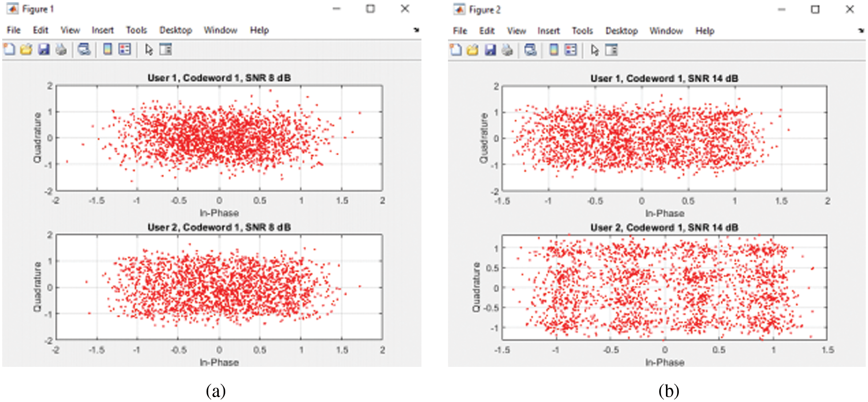This screenshot has height=402, width=868.
Task: Click Help in the Figure 2 menu bar
Action: tap(705, 31)
